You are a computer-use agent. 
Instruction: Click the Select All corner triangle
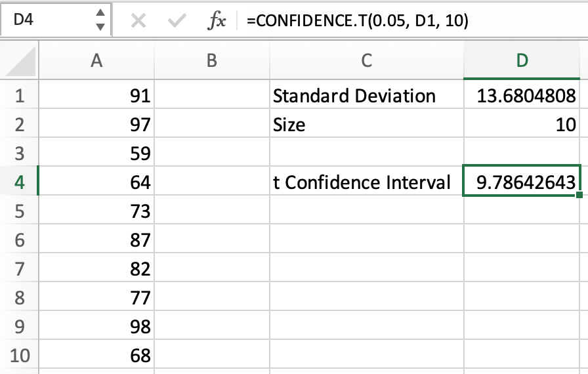pyautogui.click(x=20, y=62)
